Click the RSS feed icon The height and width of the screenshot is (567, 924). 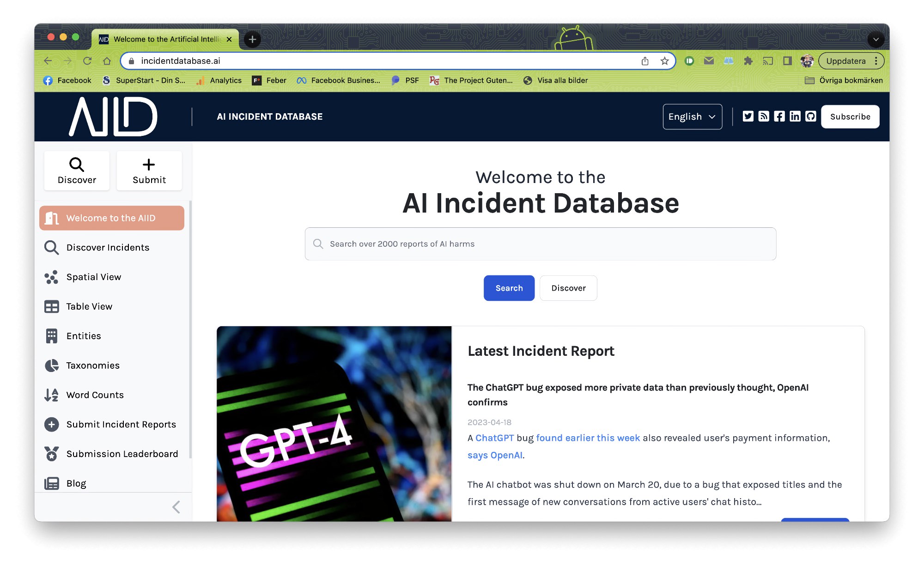pos(763,116)
